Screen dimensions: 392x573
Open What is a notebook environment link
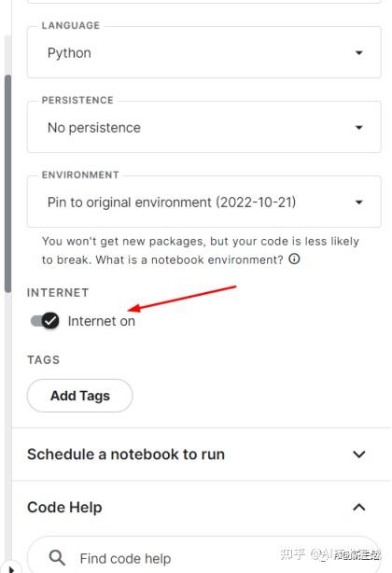[x=189, y=259]
